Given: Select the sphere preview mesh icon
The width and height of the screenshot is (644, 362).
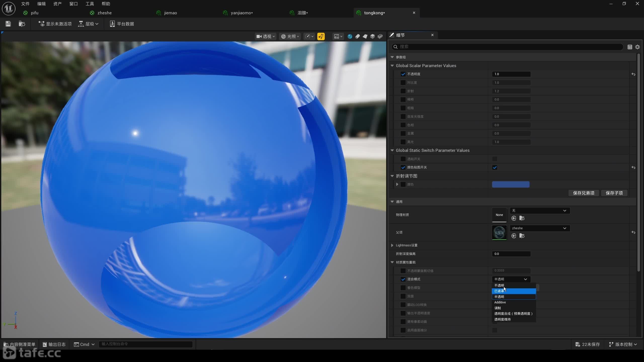Looking at the screenshot, I should [x=350, y=36].
